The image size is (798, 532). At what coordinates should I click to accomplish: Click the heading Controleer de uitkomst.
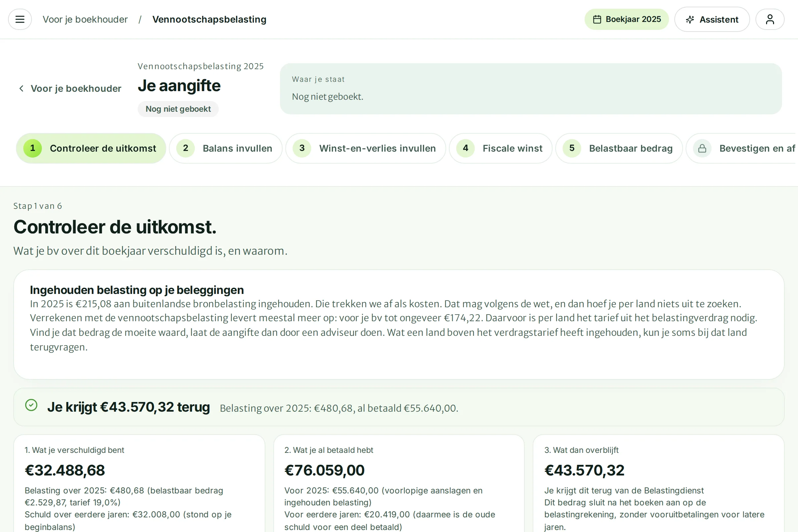115,227
